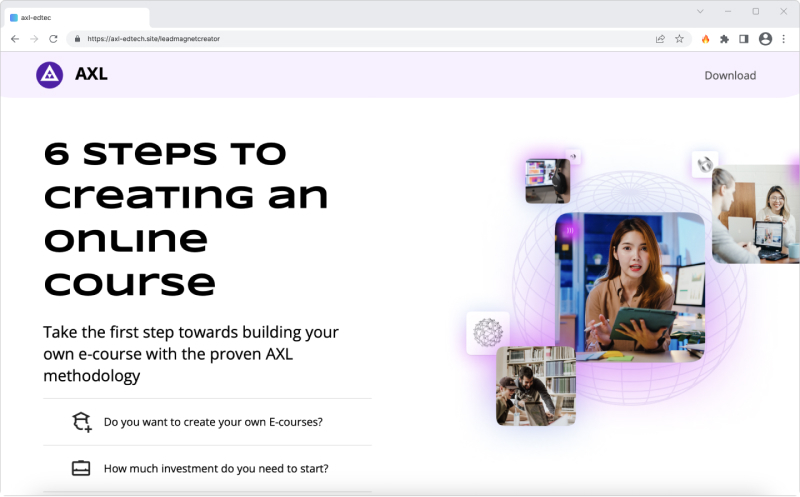This screenshot has height=497, width=800.
Task: Click the two women with laptop photo
Action: pyautogui.click(x=756, y=214)
